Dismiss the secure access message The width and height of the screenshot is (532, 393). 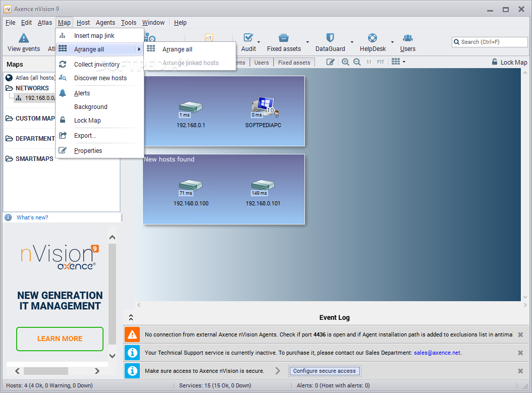[x=520, y=371]
